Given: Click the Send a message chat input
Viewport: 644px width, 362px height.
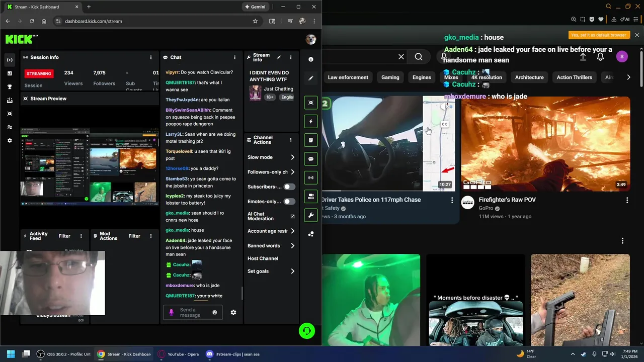Looking at the screenshot, I should (193, 312).
